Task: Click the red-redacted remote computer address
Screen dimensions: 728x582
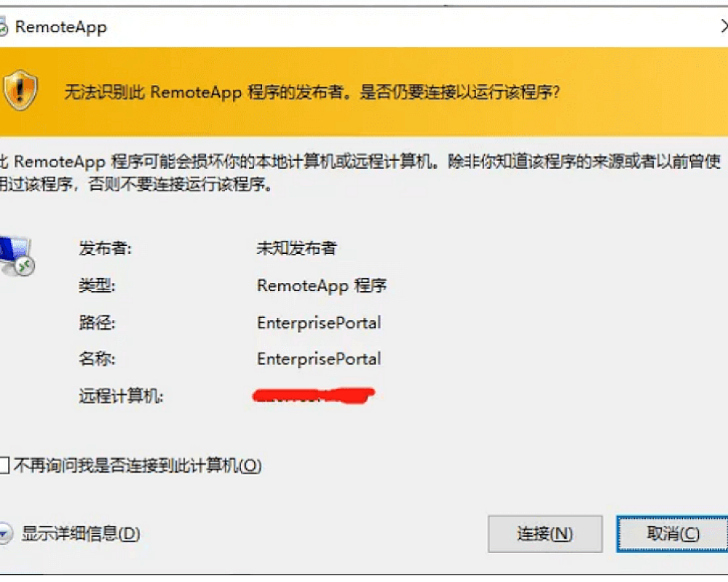Action: point(314,396)
